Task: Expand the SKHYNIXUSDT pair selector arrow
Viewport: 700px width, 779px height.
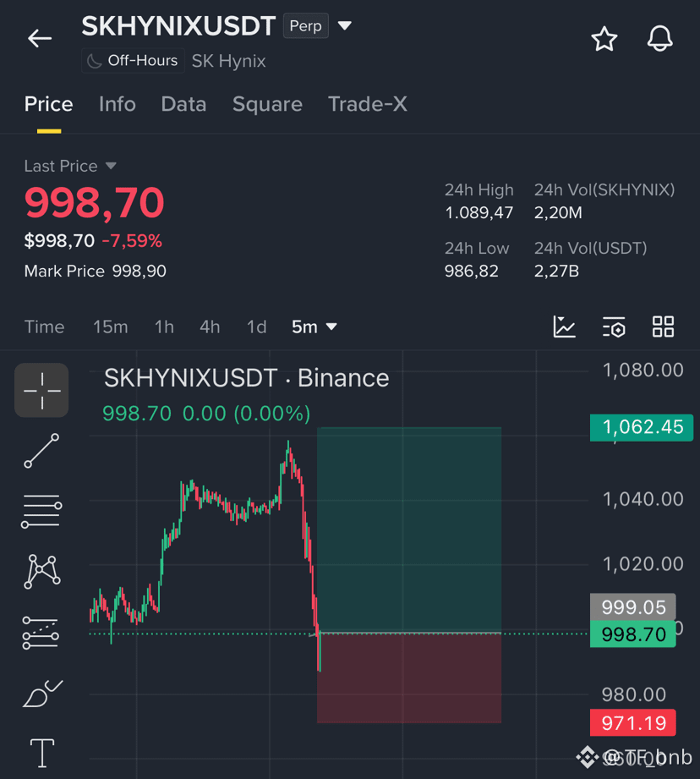Action: pyautogui.click(x=345, y=25)
